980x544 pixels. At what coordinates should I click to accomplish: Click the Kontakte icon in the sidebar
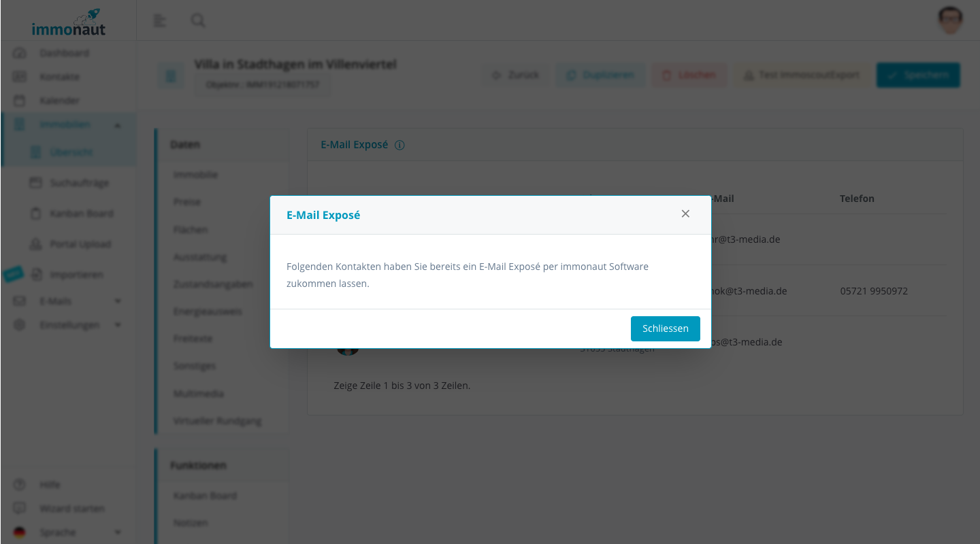pos(20,77)
